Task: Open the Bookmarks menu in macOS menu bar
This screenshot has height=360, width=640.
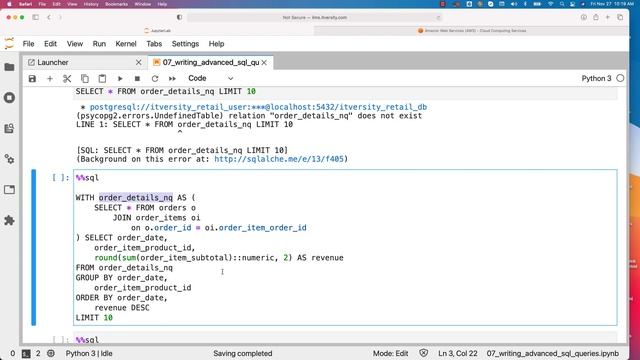Action: point(116,4)
